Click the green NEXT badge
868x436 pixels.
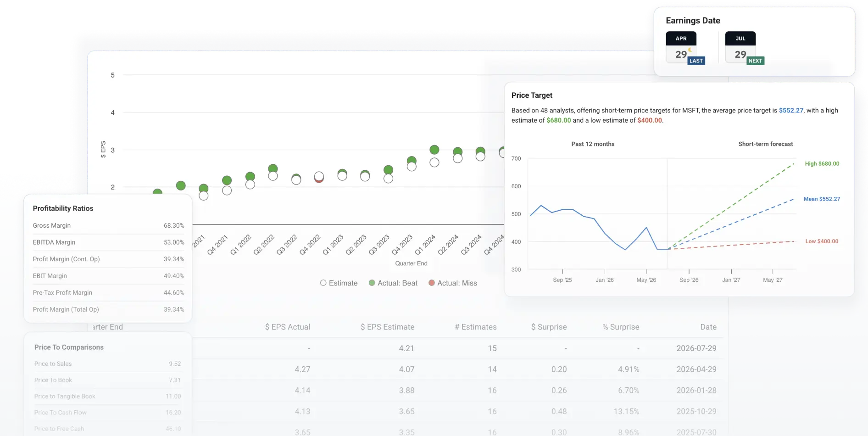755,61
